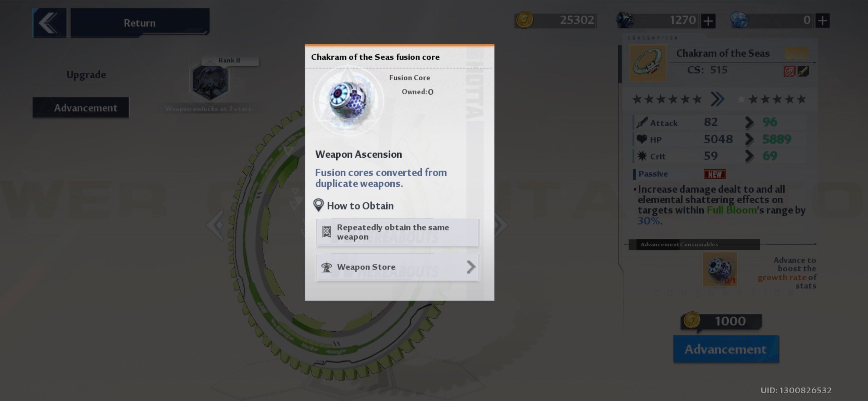The image size is (868, 401).
Task: Click the blue crystal currency icon
Action: point(739,20)
